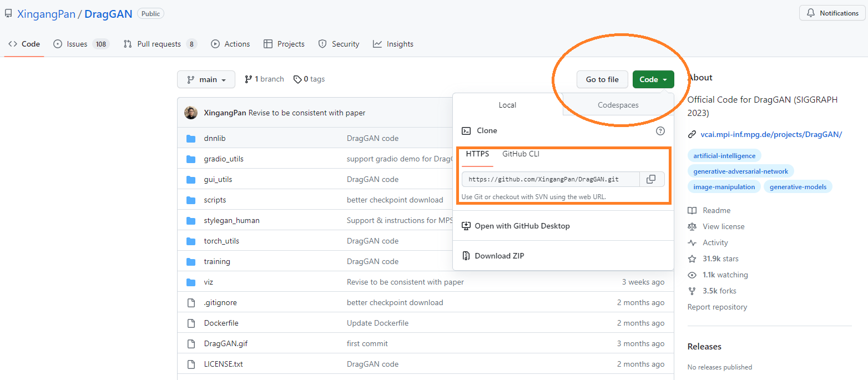Image resolution: width=868 pixels, height=380 pixels.
Task: Click the gradio_utils folder icon
Action: point(191,159)
